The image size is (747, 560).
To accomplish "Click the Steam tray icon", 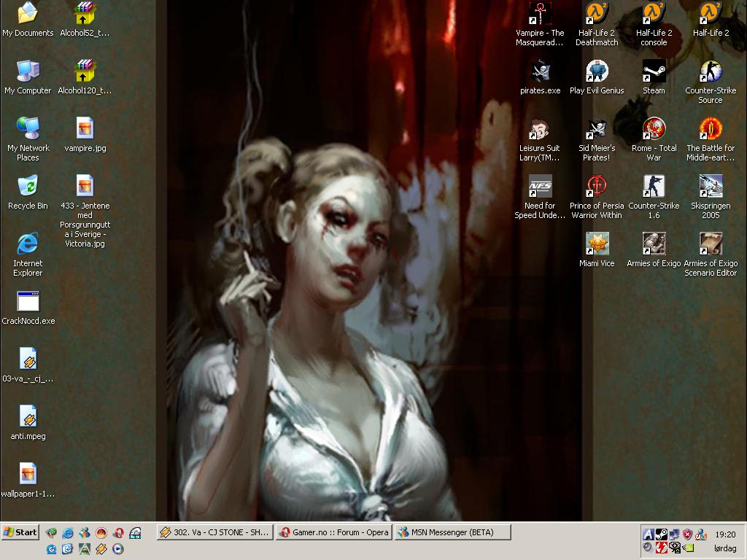I will pyautogui.click(x=661, y=534).
